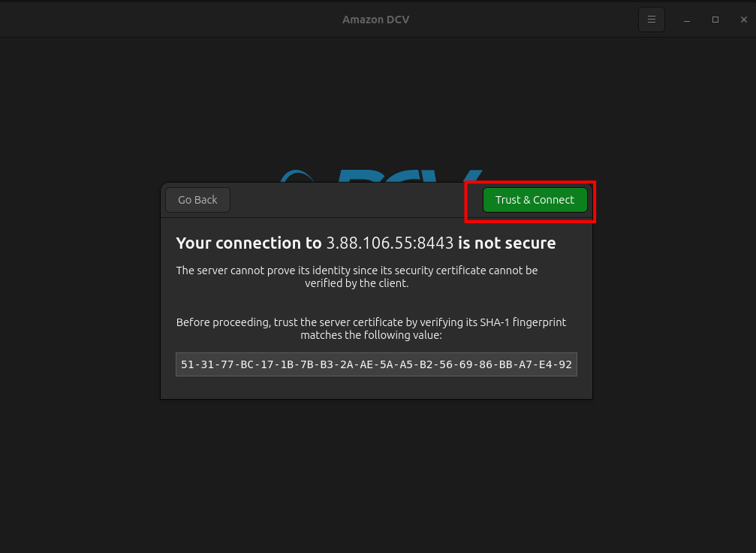Viewport: 756px width, 553px height.
Task: Open the hamburger menu in the title bar
Action: click(652, 20)
